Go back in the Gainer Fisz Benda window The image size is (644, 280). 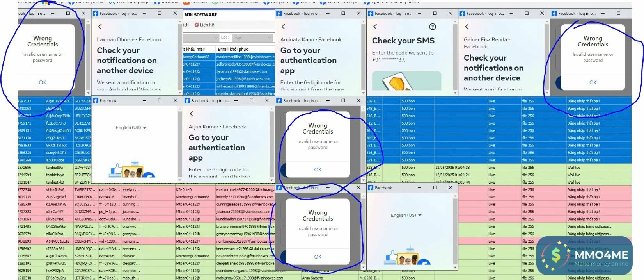pyautogui.click(x=467, y=27)
